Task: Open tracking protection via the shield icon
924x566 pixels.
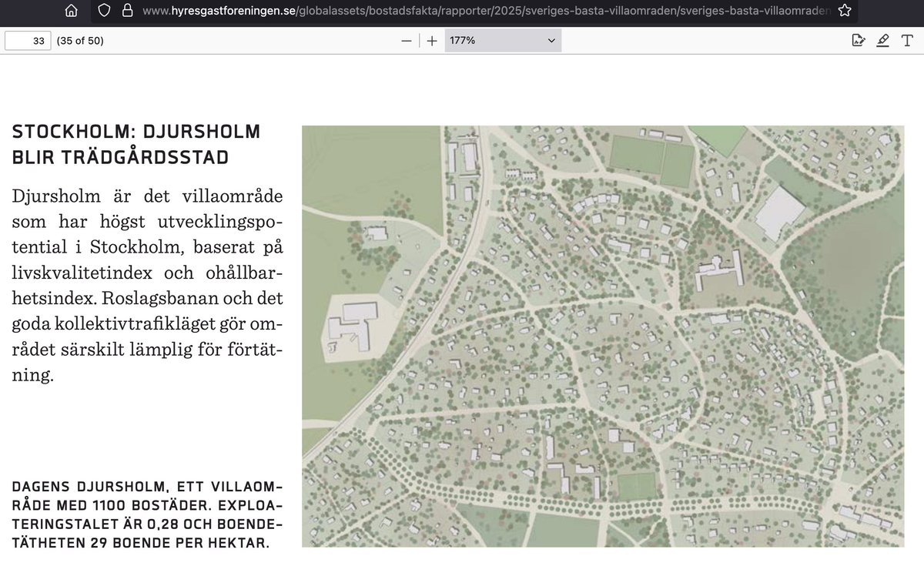Action: 104,12
